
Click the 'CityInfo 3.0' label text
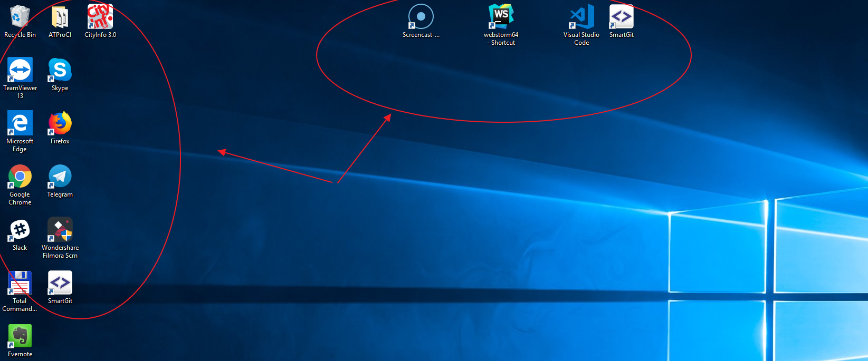[100, 35]
